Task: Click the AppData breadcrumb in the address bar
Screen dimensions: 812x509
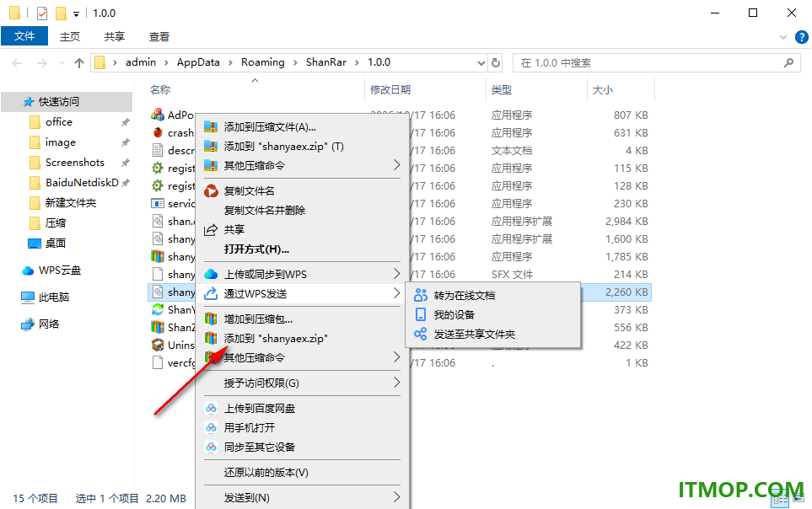Action: click(198, 62)
